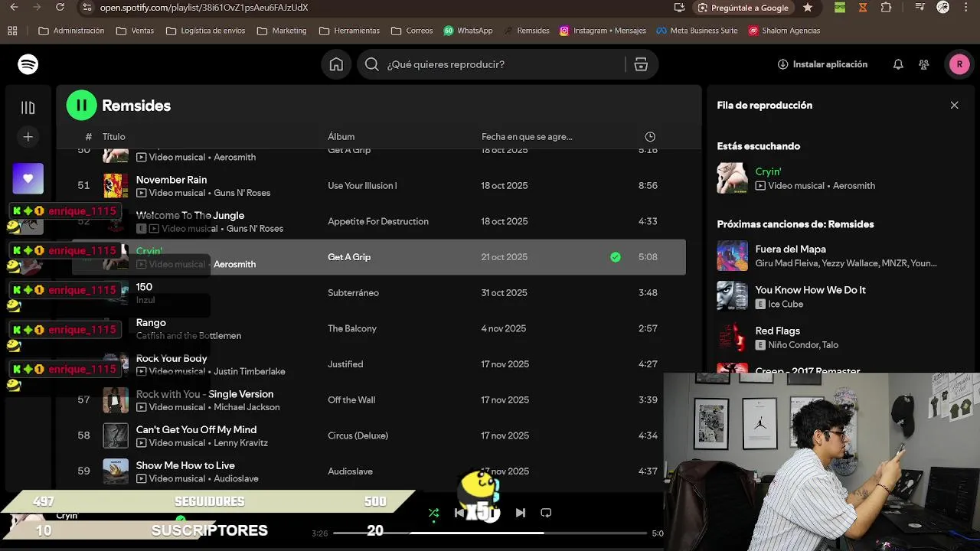
Task: Open Subterráneo album link
Action: point(353,293)
